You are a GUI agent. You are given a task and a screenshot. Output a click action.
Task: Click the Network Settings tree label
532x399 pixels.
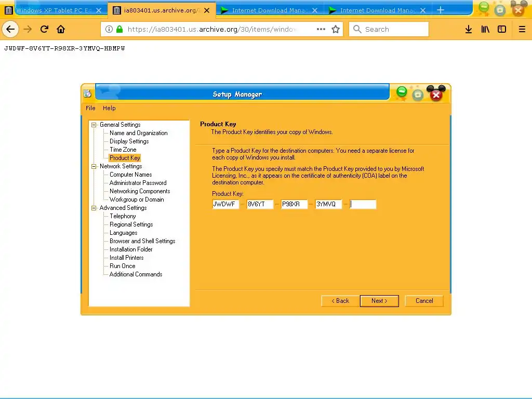pos(121,166)
